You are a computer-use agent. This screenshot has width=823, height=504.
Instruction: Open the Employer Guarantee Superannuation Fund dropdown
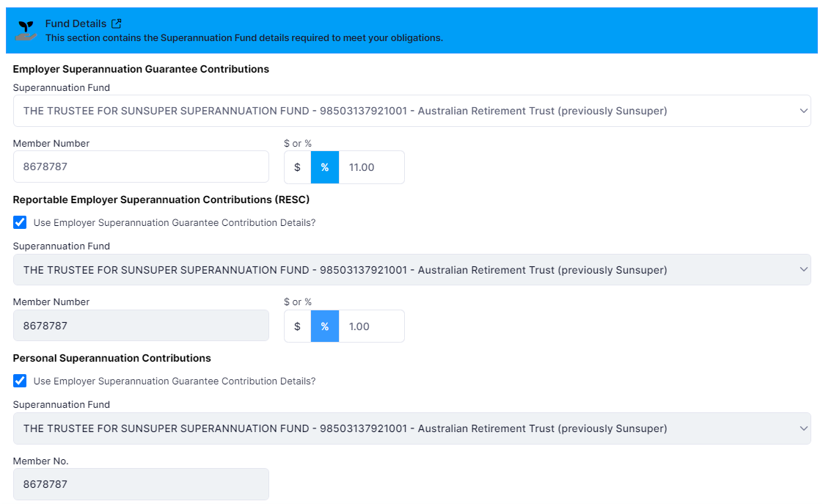[411, 111]
